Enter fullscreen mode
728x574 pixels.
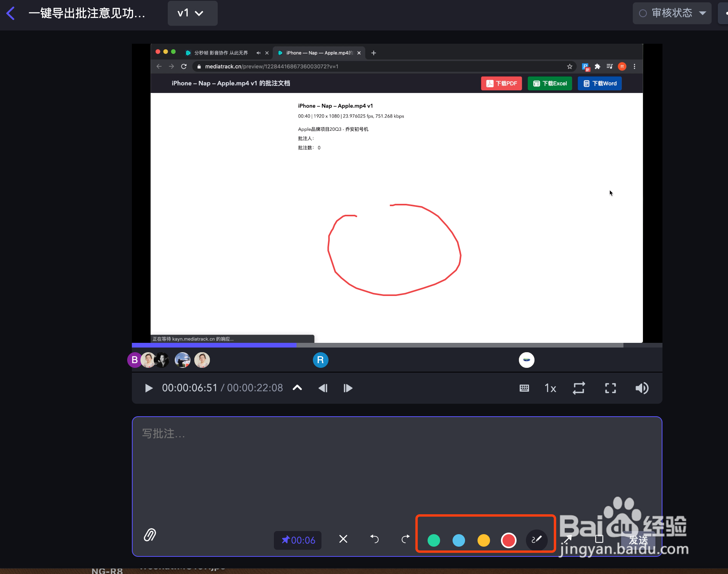click(611, 388)
